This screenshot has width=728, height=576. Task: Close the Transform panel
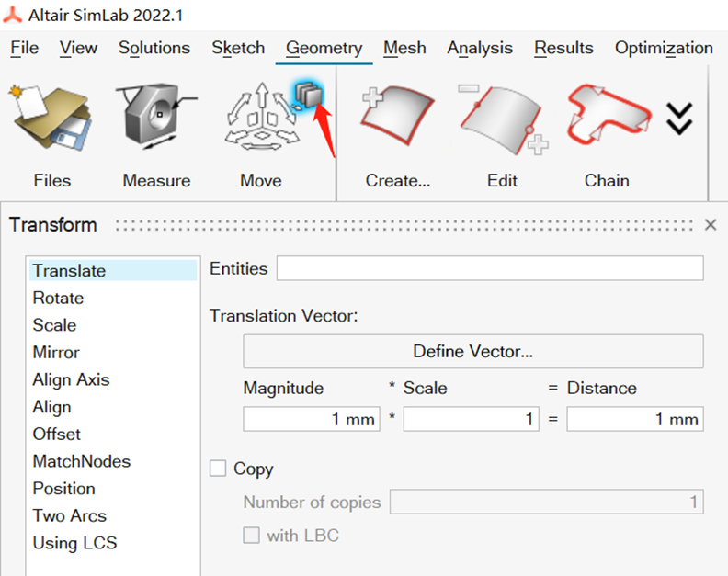pos(711,225)
